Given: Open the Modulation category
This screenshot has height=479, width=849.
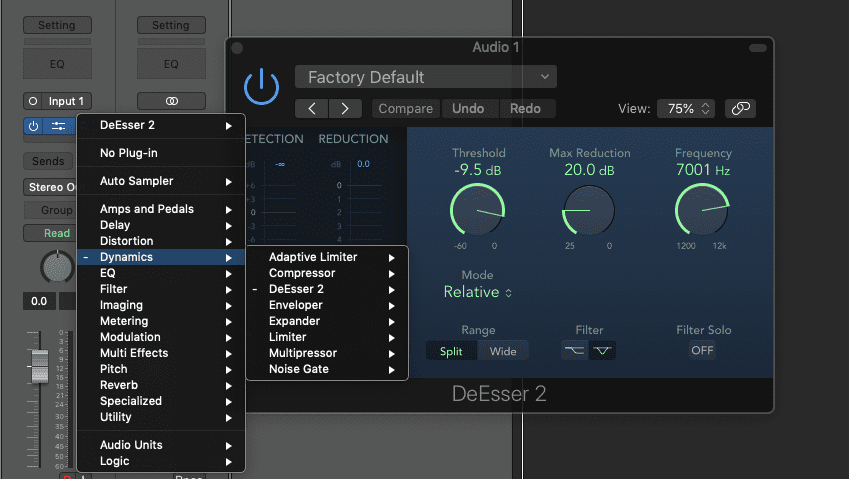Looking at the screenshot, I should pos(161,337).
